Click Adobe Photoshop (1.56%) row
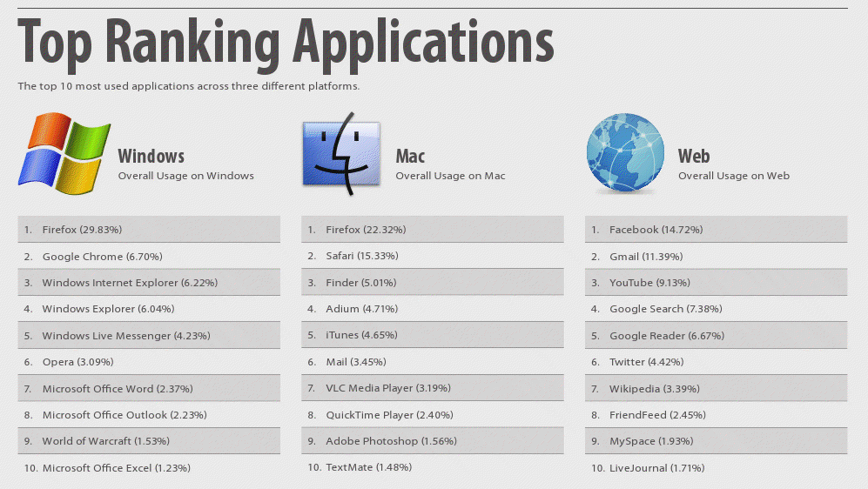The height and width of the screenshot is (489, 868). coord(391,441)
